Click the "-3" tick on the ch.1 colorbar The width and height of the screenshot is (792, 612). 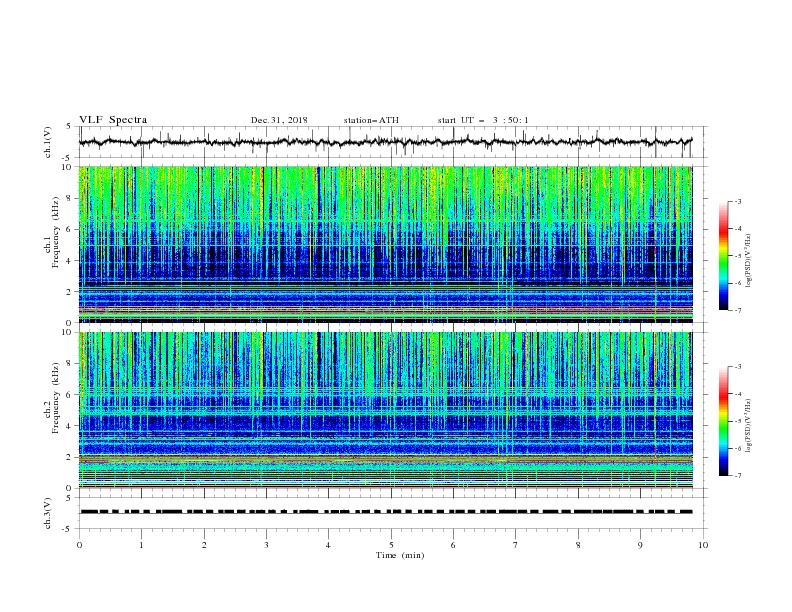tap(737, 201)
